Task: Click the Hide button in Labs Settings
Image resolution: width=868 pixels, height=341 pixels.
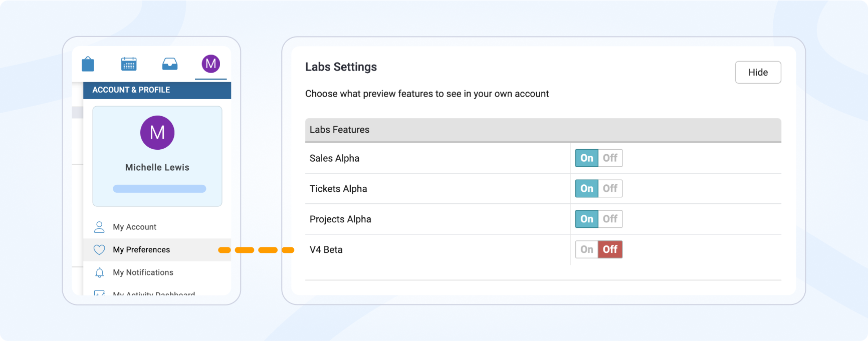Action: click(758, 72)
